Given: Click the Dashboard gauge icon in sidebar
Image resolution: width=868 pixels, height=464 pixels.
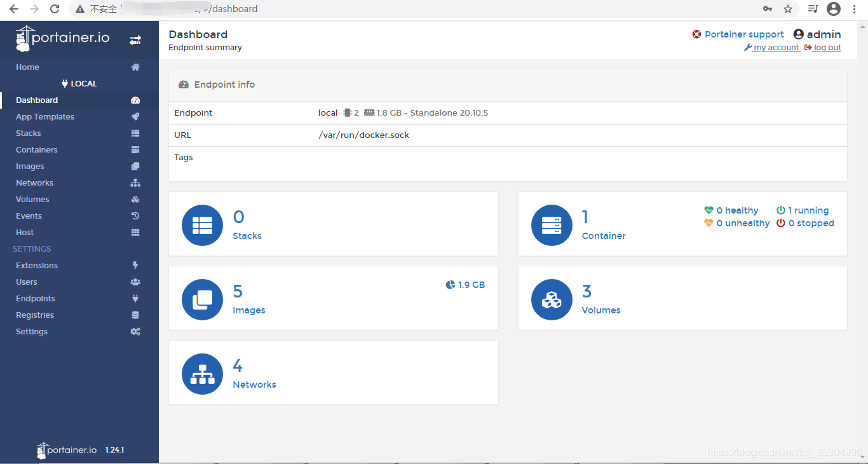Looking at the screenshot, I should [x=135, y=100].
